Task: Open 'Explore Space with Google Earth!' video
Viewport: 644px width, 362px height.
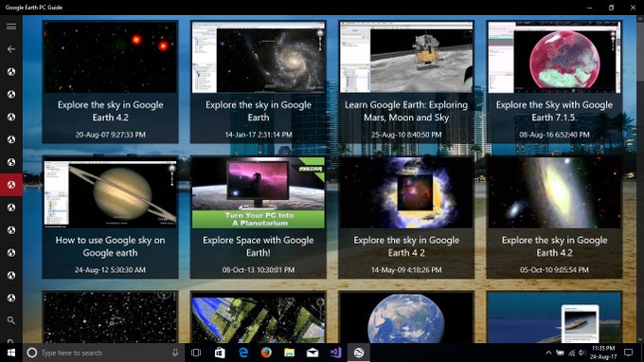Action: tap(259, 217)
